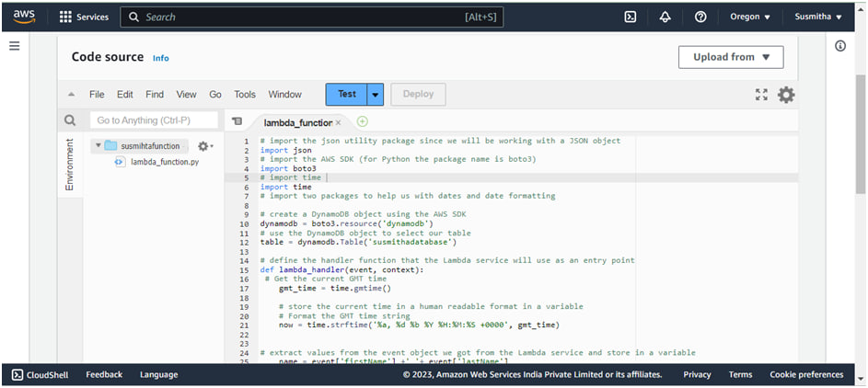The image size is (868, 388).
Task: Click the blue Test button
Action: tap(346, 95)
